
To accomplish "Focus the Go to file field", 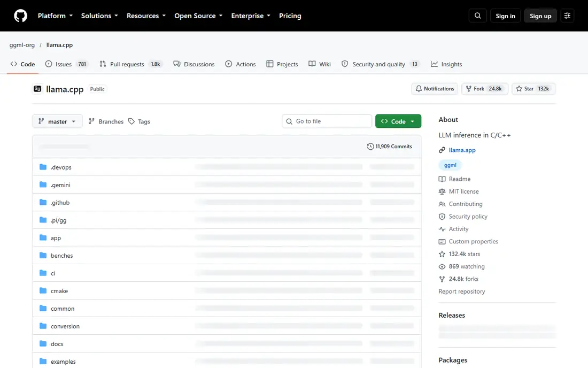I will click(327, 121).
